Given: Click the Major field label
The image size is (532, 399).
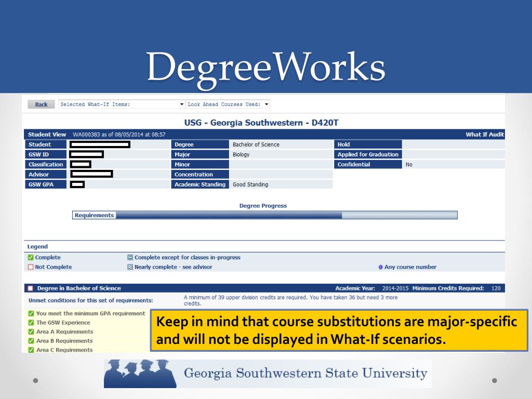Looking at the screenshot, I should click(200, 154).
